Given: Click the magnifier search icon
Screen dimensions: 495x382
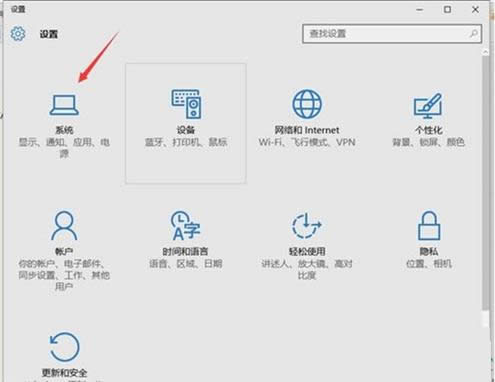Looking at the screenshot, I should point(474,33).
